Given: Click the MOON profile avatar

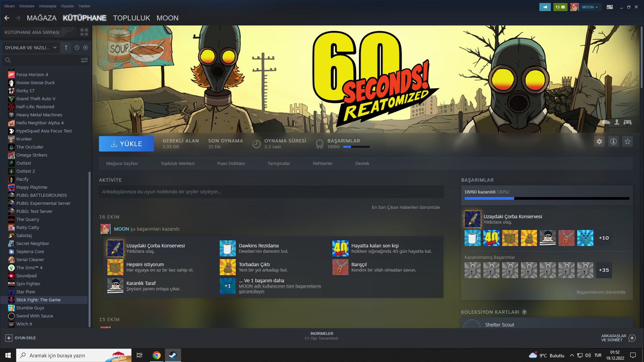Looking at the screenshot, I should pos(574,7).
